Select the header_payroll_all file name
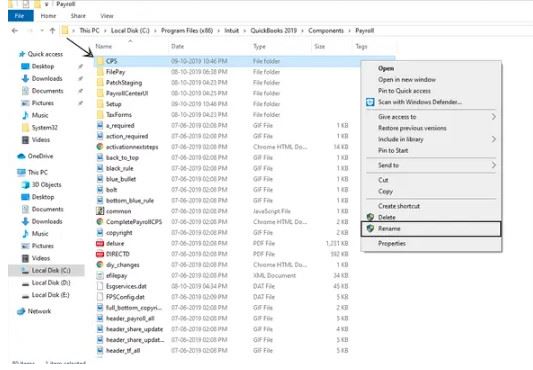Viewport: 533px width, 370px height. coord(130,318)
